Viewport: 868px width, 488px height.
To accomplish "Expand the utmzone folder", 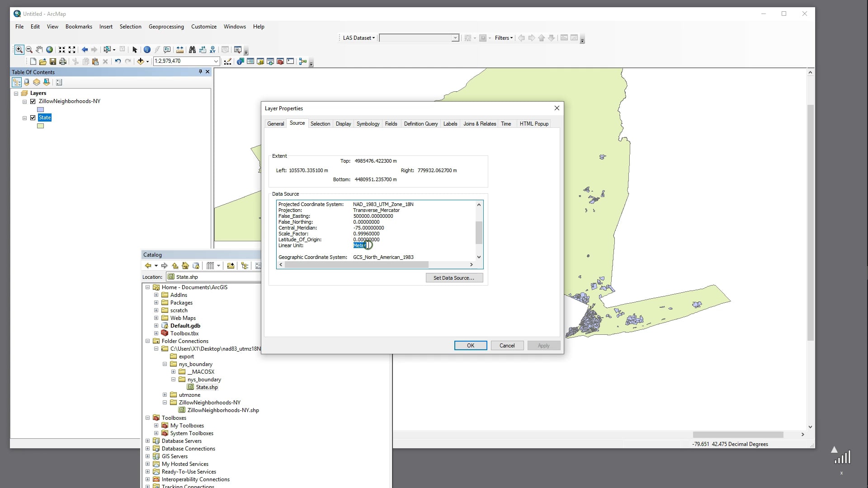I will coord(165,395).
